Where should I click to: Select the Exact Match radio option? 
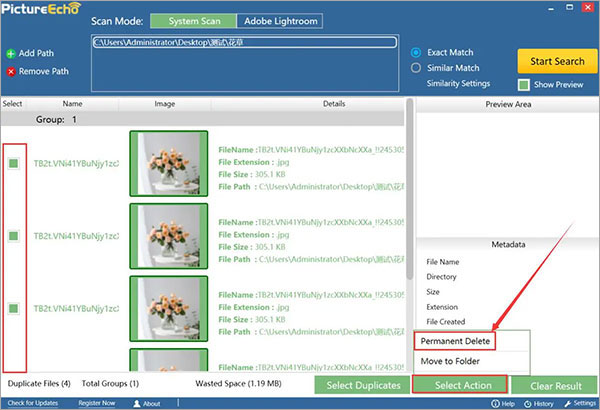point(417,51)
